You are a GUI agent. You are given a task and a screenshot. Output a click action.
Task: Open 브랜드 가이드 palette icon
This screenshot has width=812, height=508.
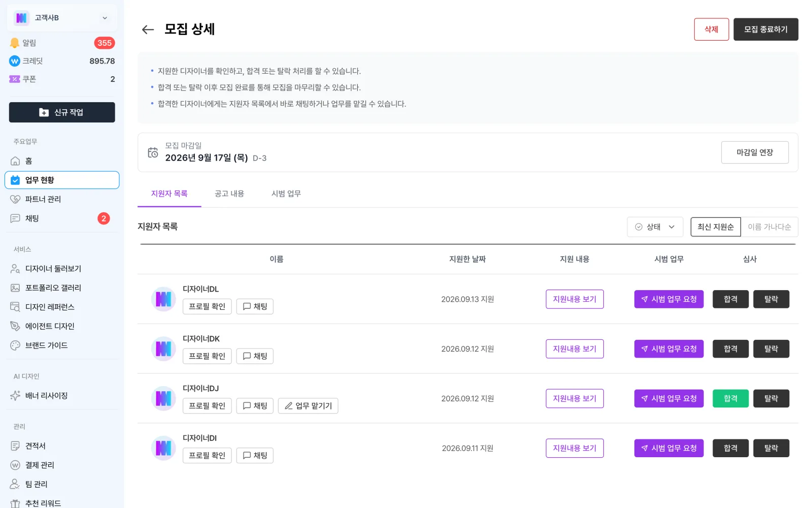15,345
